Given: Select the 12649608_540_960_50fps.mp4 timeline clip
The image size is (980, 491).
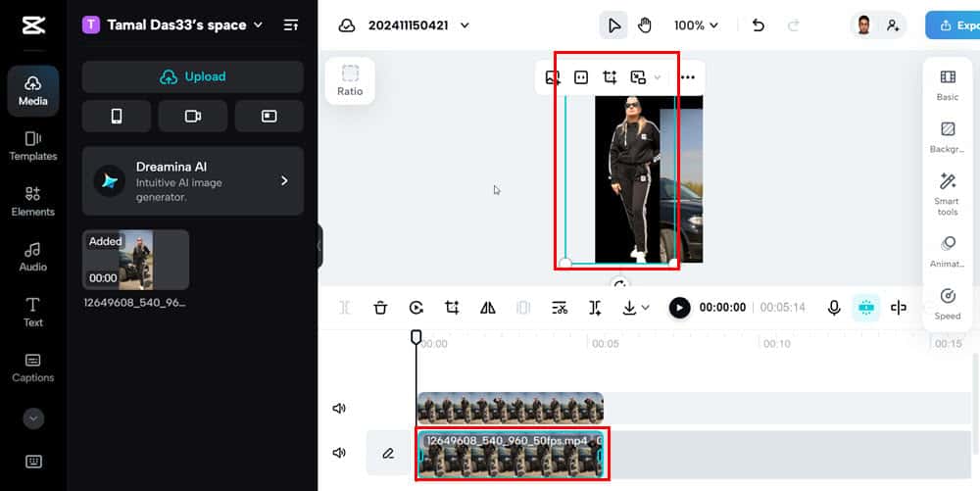Looking at the screenshot, I should [x=511, y=454].
